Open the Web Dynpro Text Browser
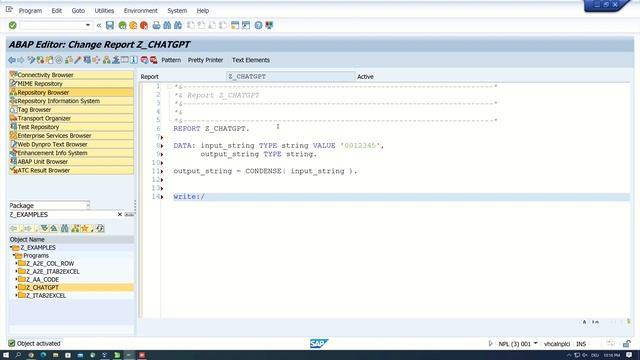Screen dimensions: 640x360 pyautogui.click(x=71, y=144)
